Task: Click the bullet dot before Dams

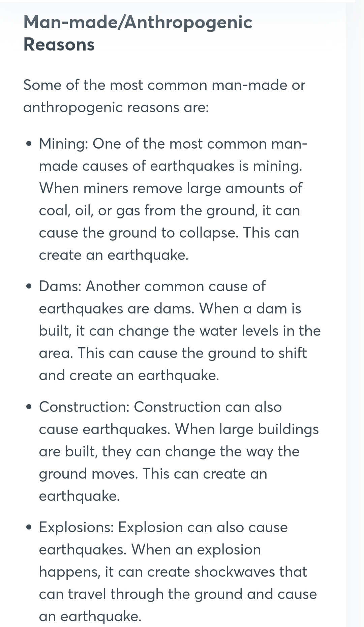Action: coord(30,287)
